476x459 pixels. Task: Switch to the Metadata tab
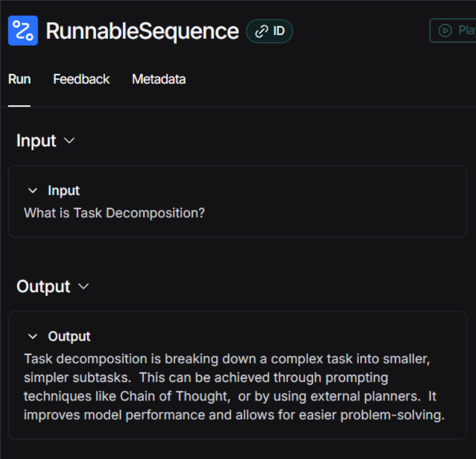click(x=159, y=79)
